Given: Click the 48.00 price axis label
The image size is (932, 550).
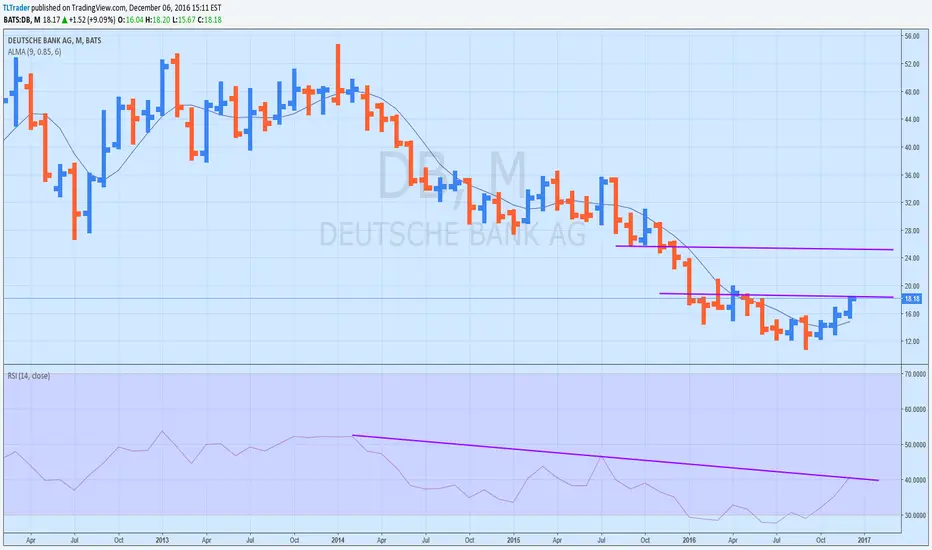Looking at the screenshot, I should tap(912, 92).
